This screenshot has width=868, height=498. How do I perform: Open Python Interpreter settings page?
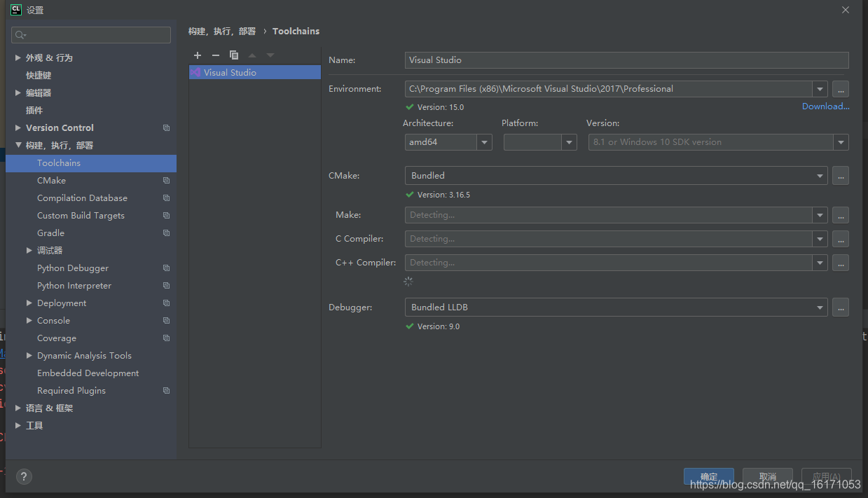tap(74, 286)
